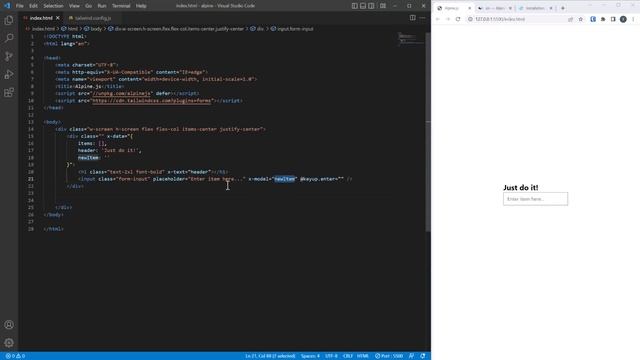The width and height of the screenshot is (640, 360).
Task: Close the index.html editor tab
Action: 58,18
